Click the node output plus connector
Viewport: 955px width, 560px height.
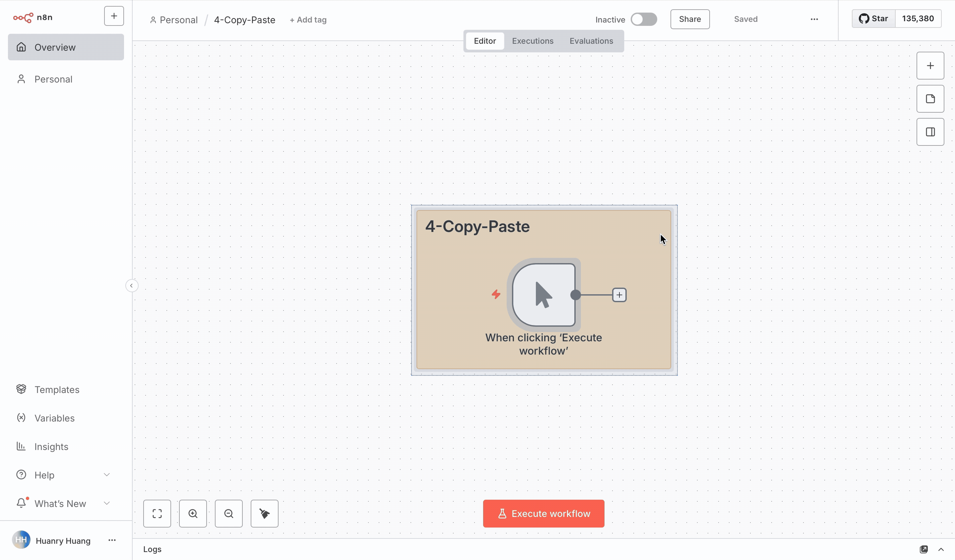point(619,295)
